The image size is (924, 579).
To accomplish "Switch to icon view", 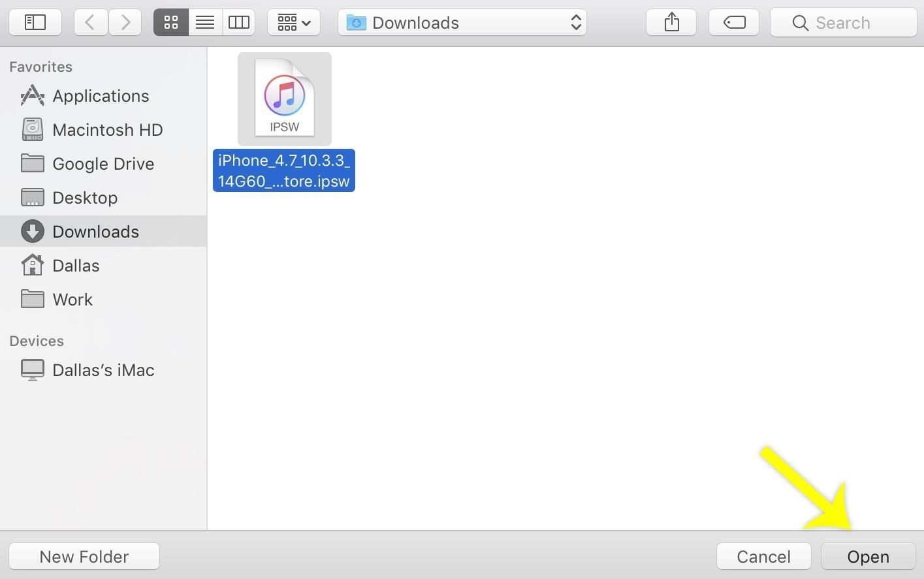I will pos(171,23).
